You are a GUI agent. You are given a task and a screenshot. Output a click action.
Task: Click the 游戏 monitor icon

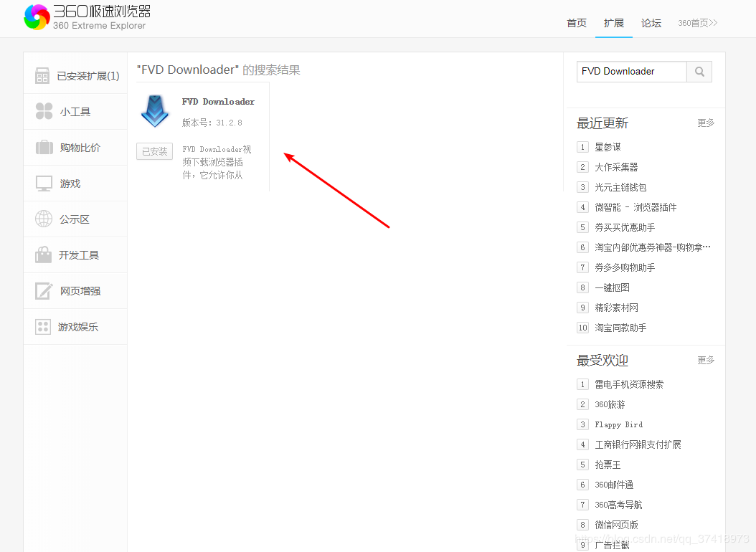click(44, 184)
